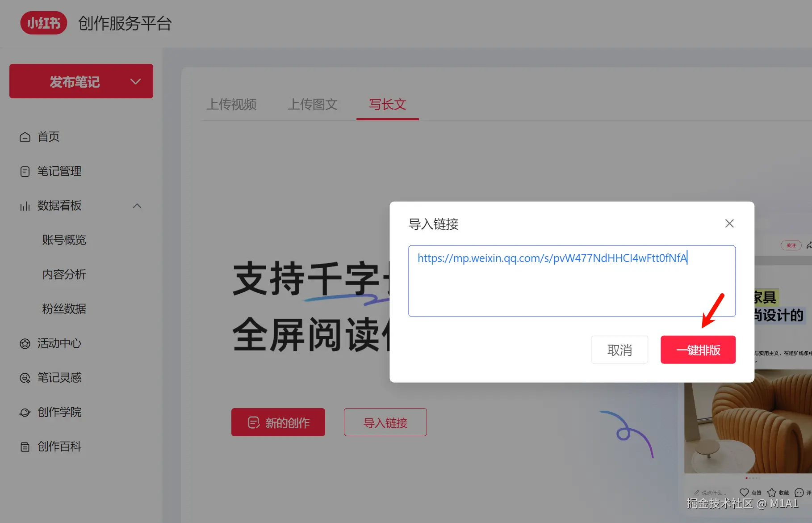Click the 创作学院 planet icon
This screenshot has width=812, height=523.
click(x=25, y=413)
